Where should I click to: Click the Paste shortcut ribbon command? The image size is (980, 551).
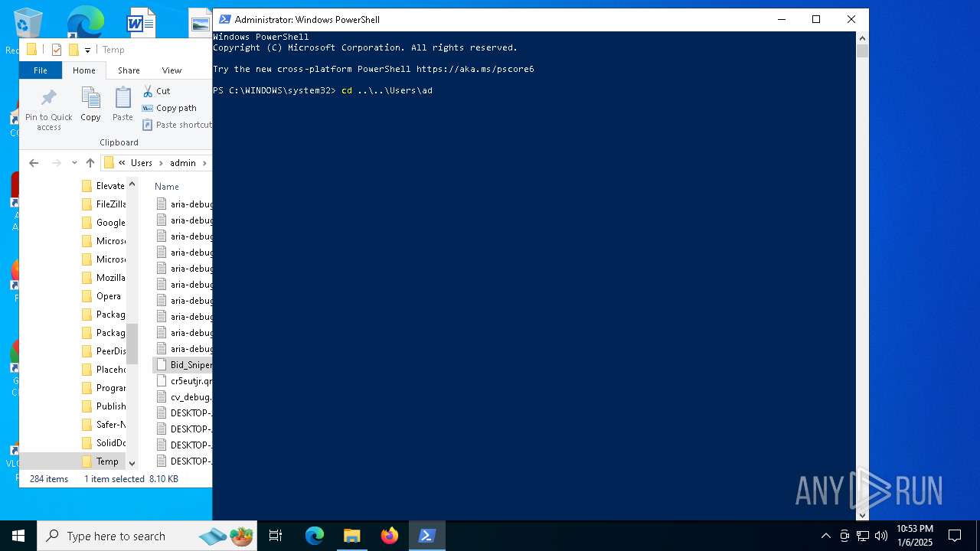[x=177, y=125]
